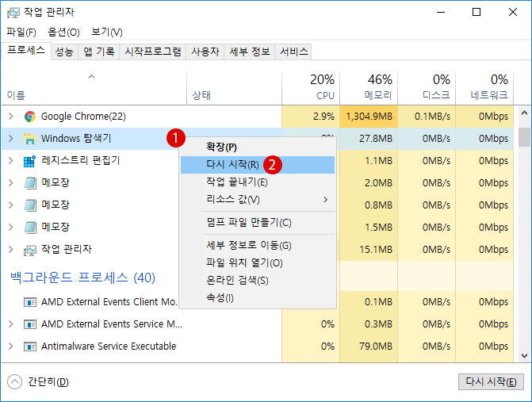Click the AMD External Events Client icon

30,302
